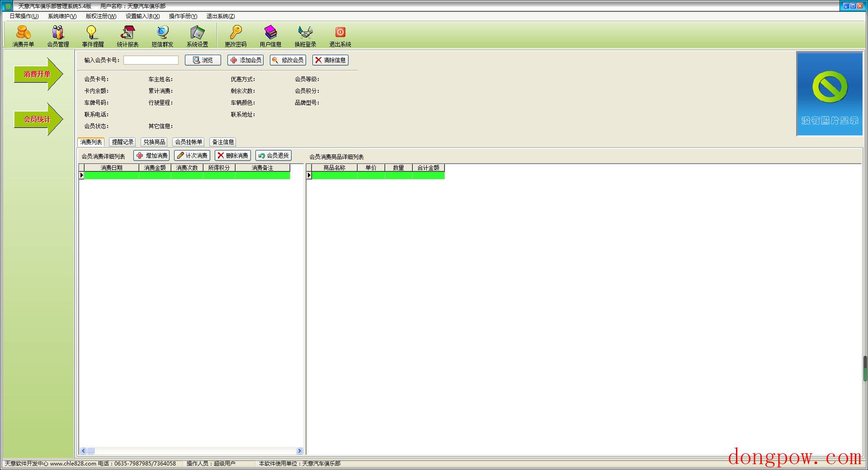Open the 系统设置 toolbar icon

[x=197, y=36]
